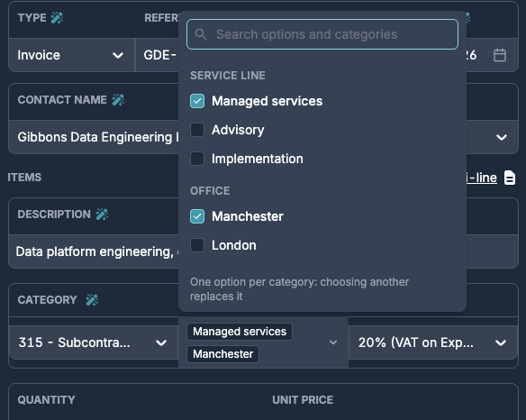Click the Gibbons Data Engineering contact field
This screenshot has width=526, height=420.
(94, 137)
